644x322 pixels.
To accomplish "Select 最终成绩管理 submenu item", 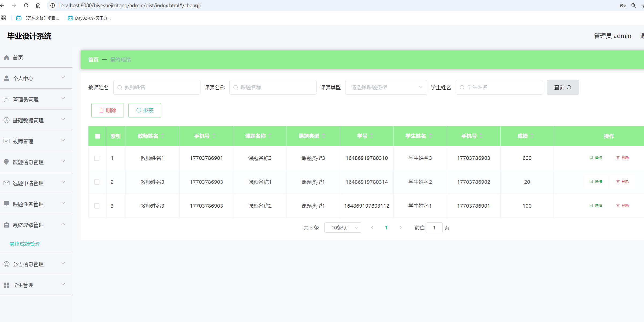I will tap(25, 244).
